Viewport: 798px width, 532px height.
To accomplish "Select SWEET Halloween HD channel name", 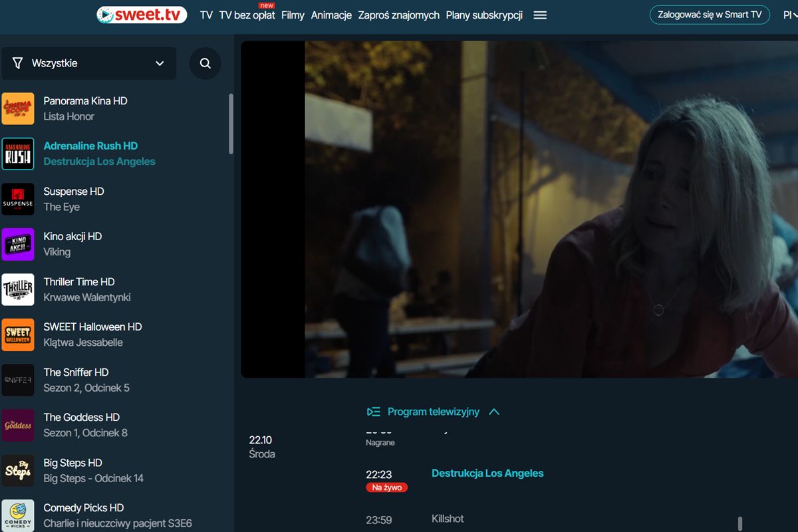I will pos(92,327).
